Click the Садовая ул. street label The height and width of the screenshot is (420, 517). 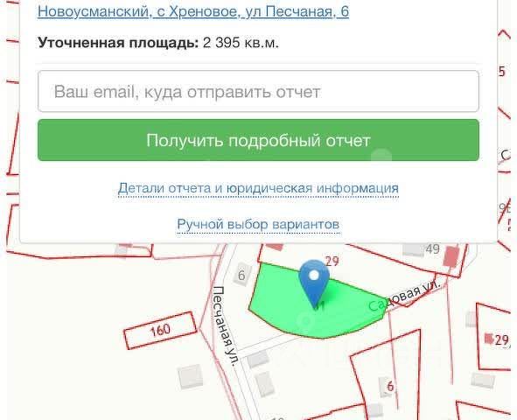tap(405, 296)
